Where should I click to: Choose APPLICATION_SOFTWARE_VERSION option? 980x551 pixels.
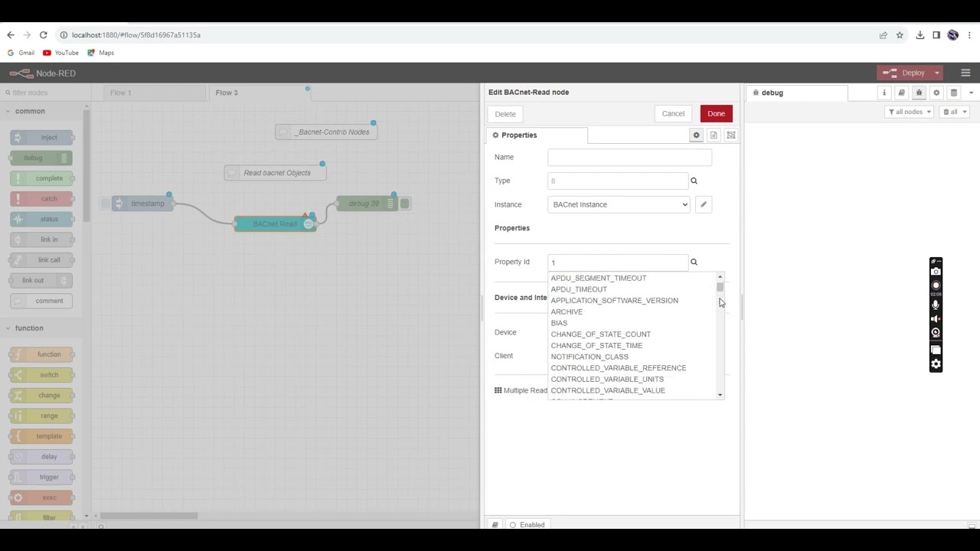pyautogui.click(x=615, y=301)
